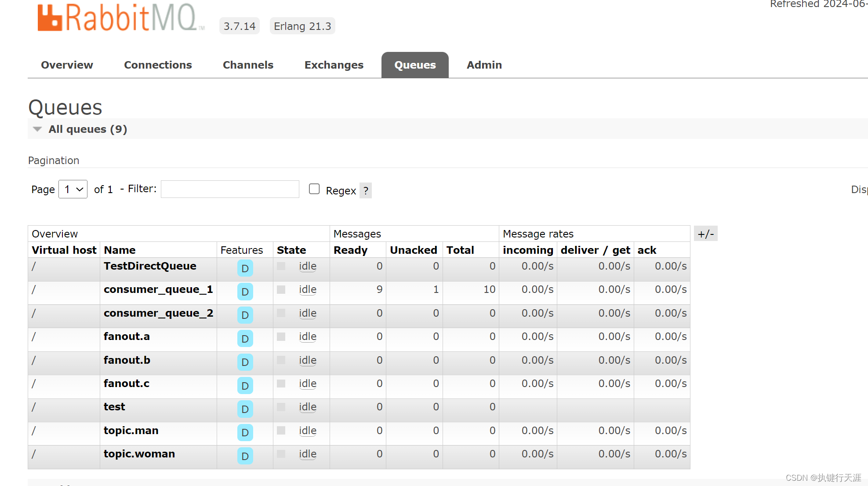Open the topic.woman queue link
868x486 pixels.
point(139,454)
